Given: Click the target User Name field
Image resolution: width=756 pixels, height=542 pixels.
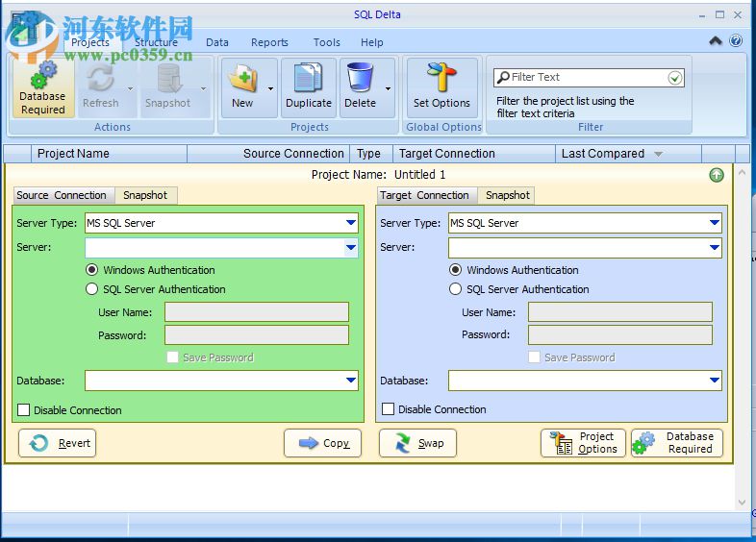Looking at the screenshot, I should [x=620, y=312].
